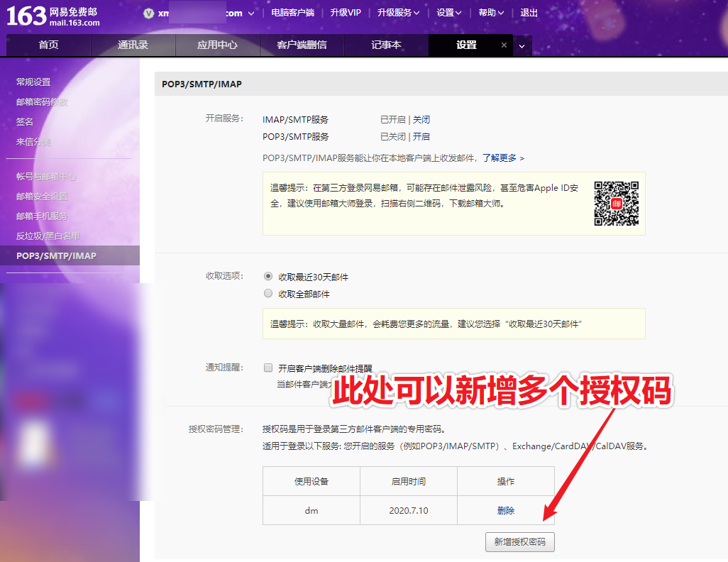The image size is (728, 562).
Task: Open the 电脑客户端 link
Action: pos(292,13)
